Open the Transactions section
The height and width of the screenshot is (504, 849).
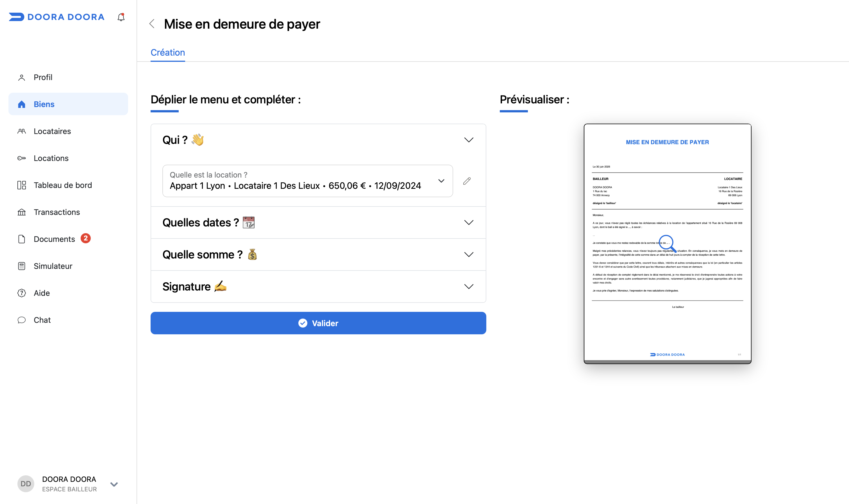[68, 212]
